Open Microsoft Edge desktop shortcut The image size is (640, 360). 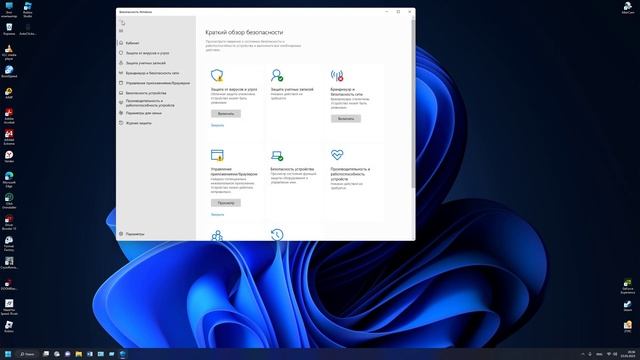click(x=9, y=179)
